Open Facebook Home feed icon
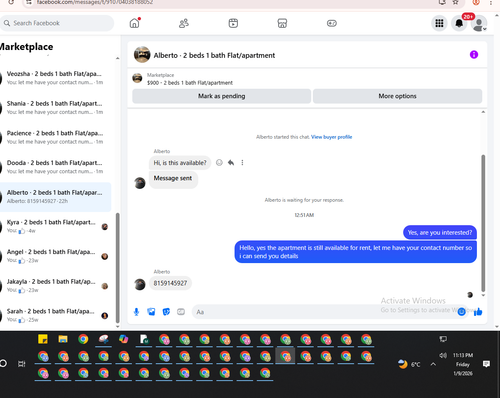The width and height of the screenshot is (500, 398). point(134,23)
